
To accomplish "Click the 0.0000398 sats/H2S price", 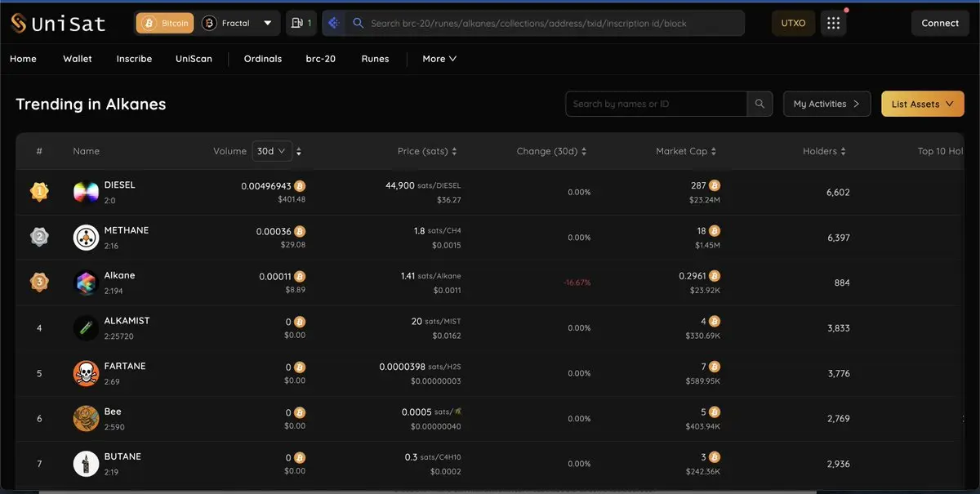I will (421, 367).
